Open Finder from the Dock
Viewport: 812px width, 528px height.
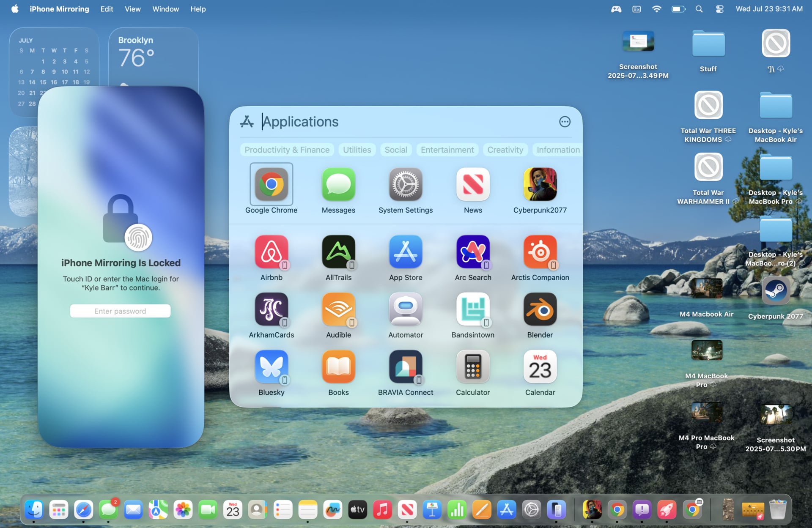click(x=34, y=510)
